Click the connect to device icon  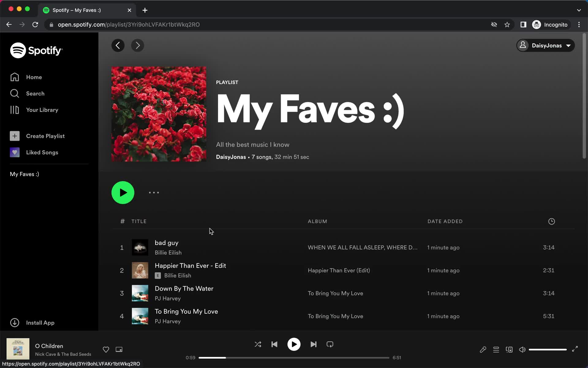coord(509,349)
